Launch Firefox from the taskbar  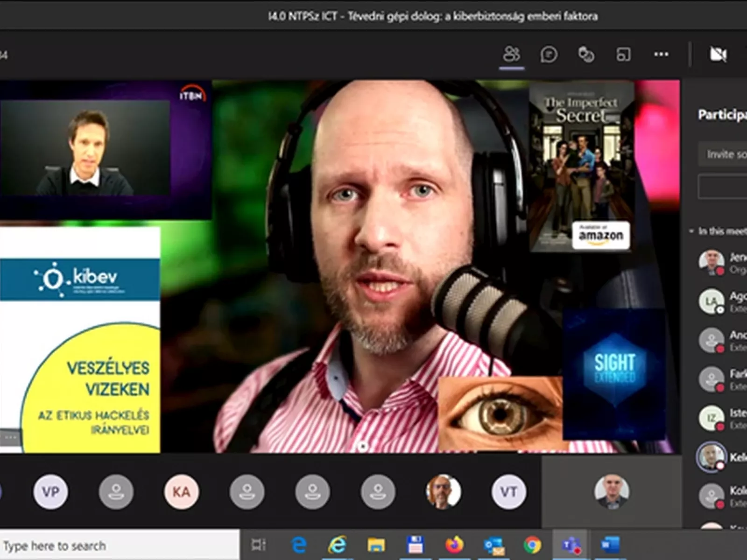[x=454, y=545]
